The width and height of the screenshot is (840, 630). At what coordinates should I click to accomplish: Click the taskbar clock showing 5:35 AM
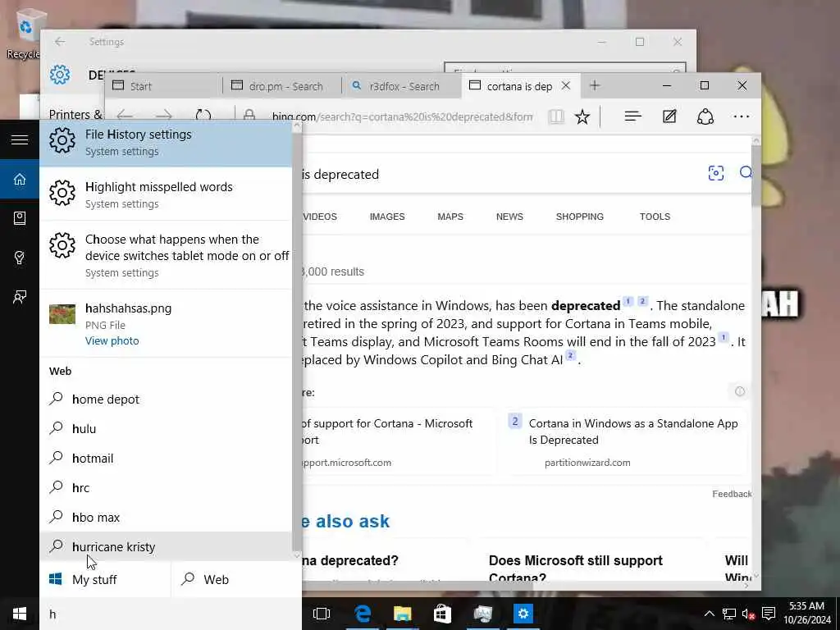coord(807,613)
